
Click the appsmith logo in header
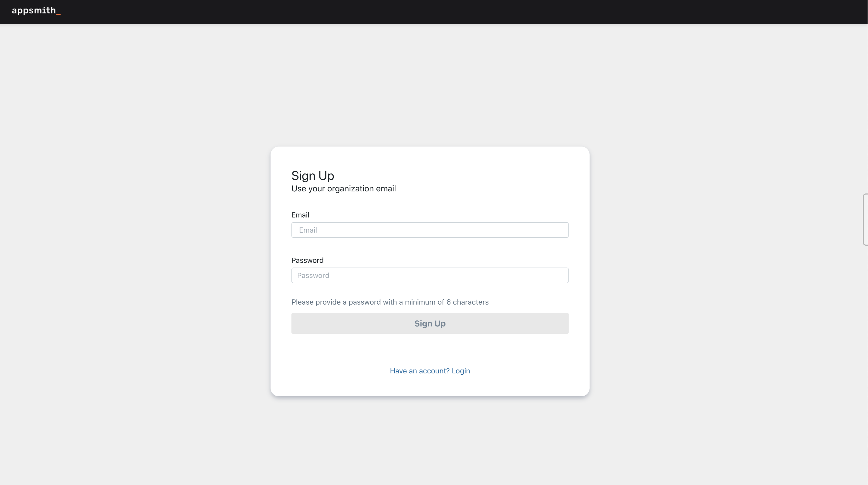(34, 11)
